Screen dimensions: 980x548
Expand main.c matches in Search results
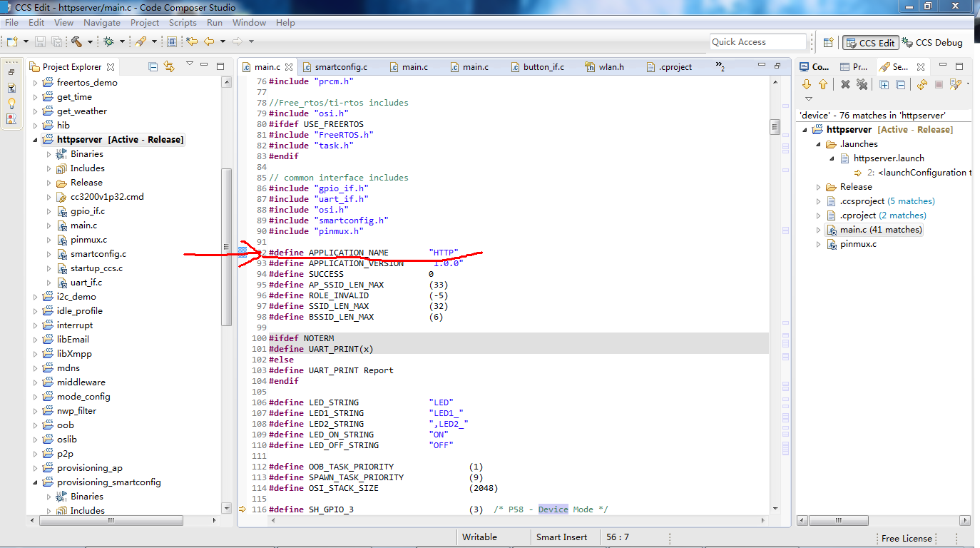pyautogui.click(x=819, y=230)
